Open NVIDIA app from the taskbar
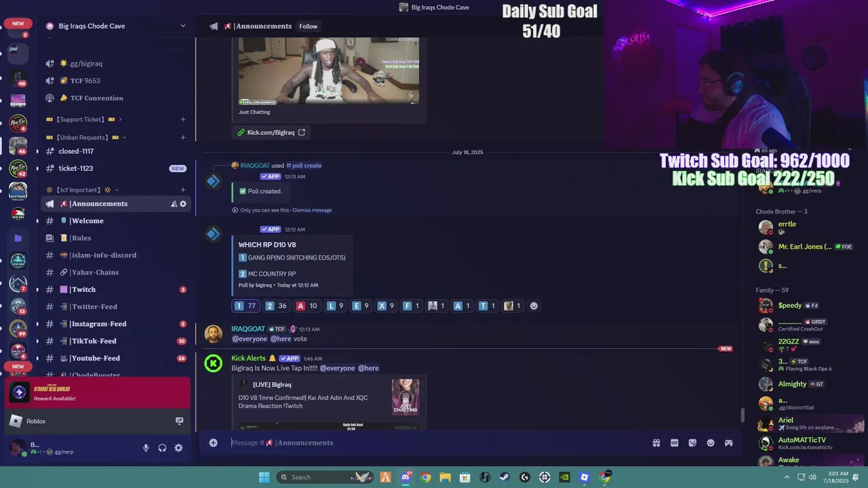Screen dimensions: 868x488 [x=564, y=477]
